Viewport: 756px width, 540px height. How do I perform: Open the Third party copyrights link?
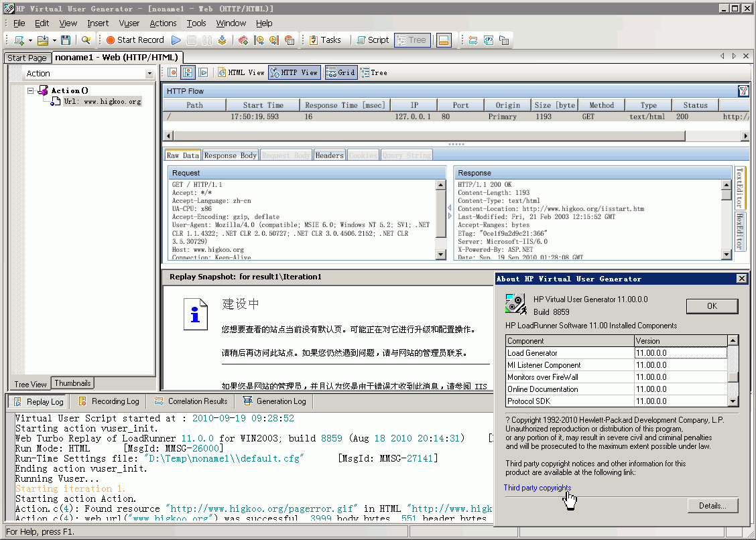click(538, 488)
